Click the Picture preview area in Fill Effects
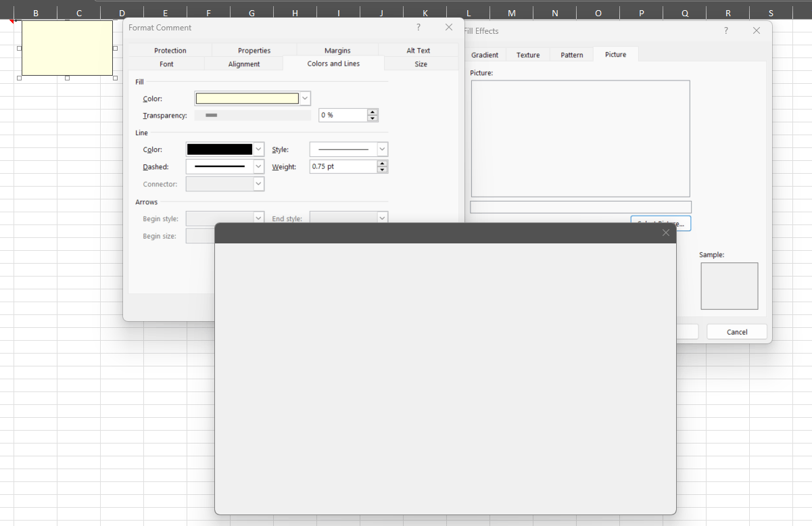The width and height of the screenshot is (812, 526). 581,139
